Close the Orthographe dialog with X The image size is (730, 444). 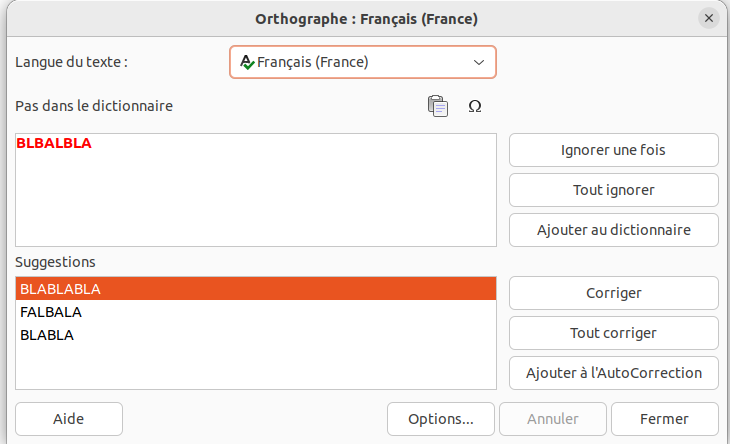(709, 18)
